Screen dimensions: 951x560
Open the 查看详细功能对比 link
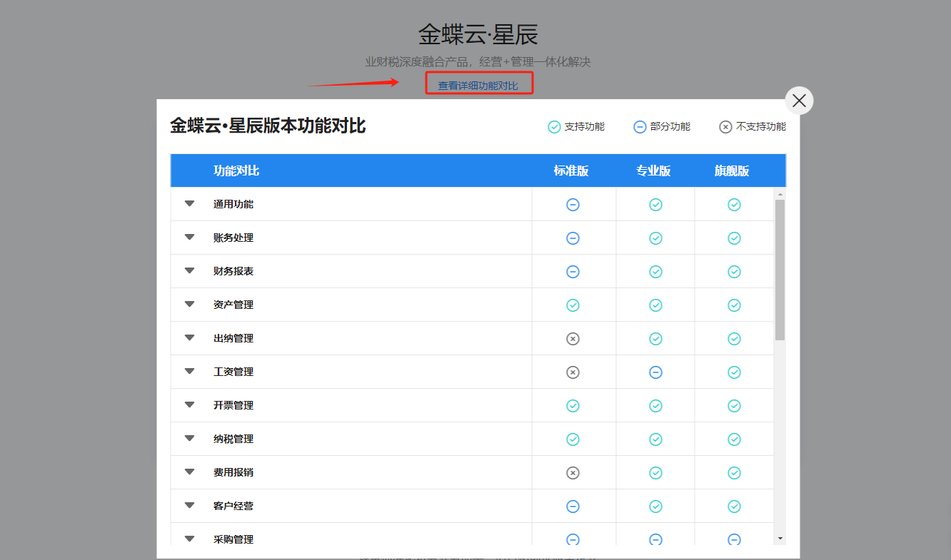[x=478, y=86]
